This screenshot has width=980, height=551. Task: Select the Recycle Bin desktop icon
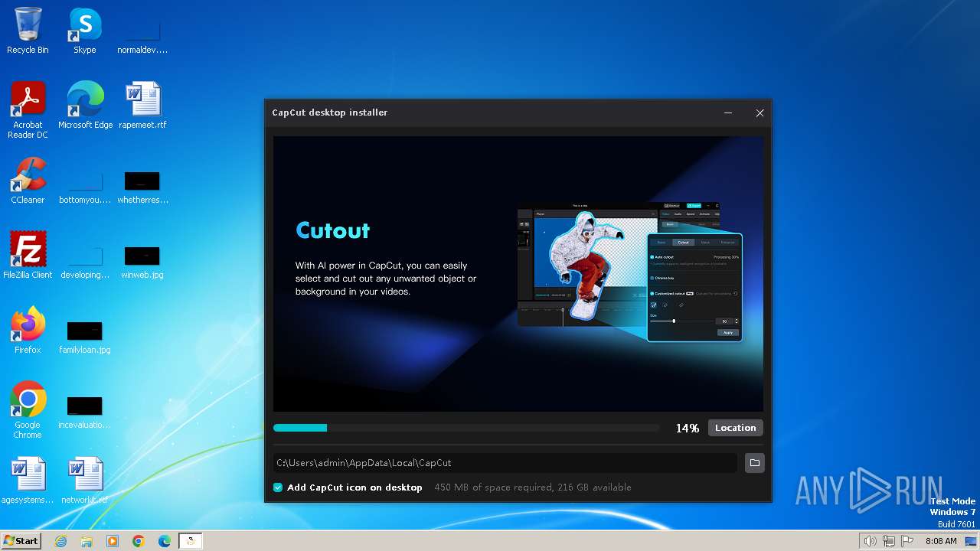point(28,31)
